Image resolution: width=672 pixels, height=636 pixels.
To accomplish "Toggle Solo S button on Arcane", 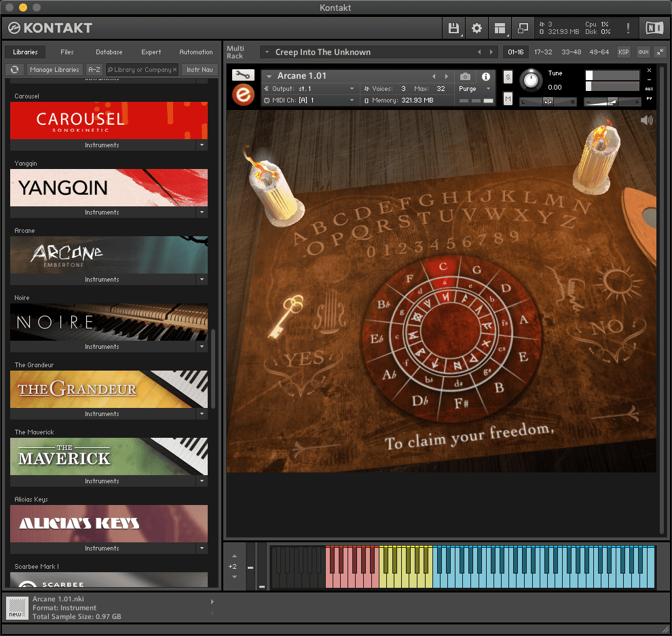I will click(x=508, y=77).
